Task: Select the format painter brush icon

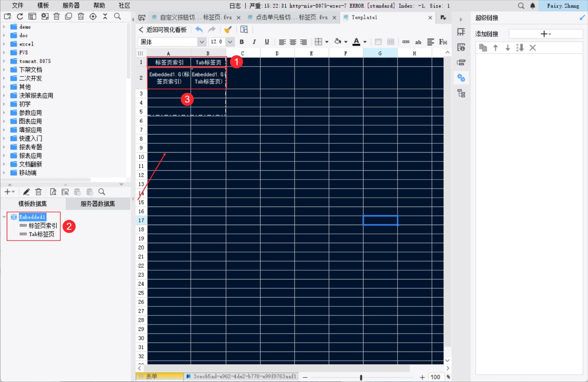Action: pos(228,29)
